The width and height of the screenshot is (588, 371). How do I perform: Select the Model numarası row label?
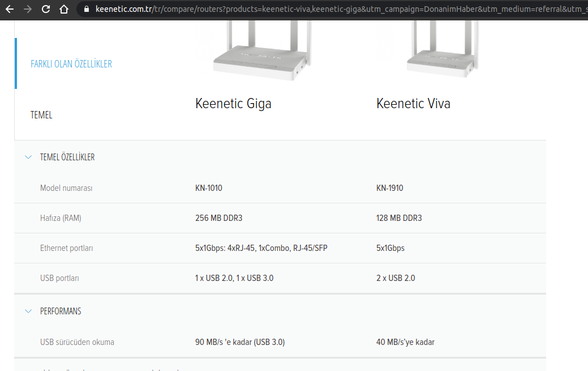(x=66, y=188)
